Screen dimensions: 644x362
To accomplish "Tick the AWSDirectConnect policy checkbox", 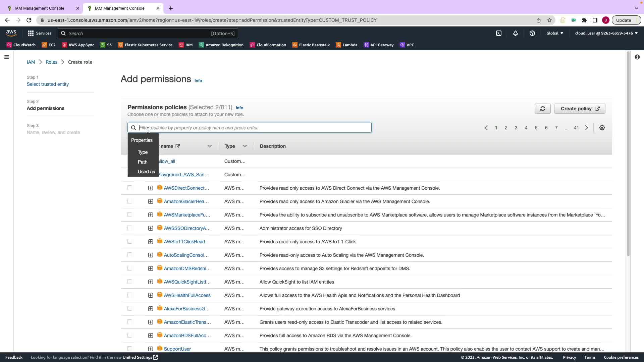I will (x=130, y=188).
